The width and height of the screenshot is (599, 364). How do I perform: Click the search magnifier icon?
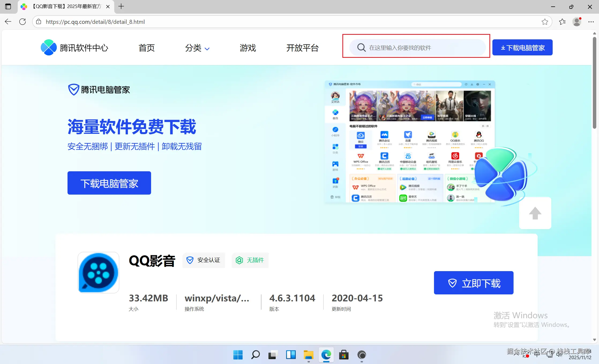pos(361,48)
